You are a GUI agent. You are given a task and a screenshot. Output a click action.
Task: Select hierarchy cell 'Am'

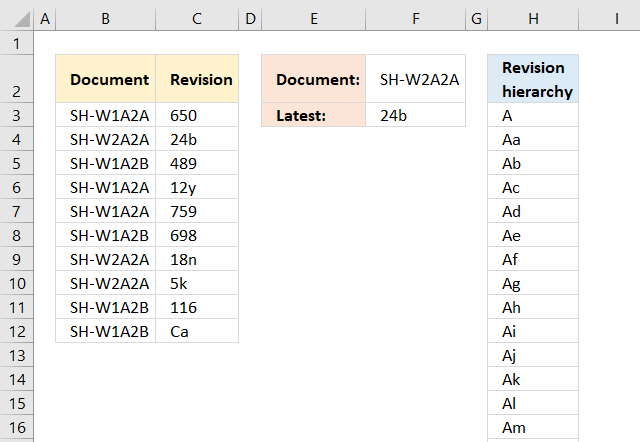coord(533,427)
